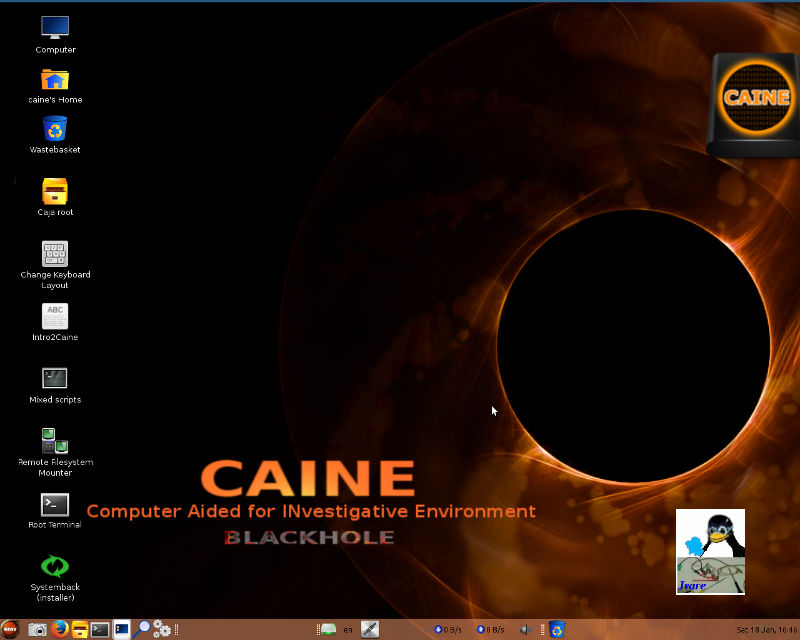
Task: Click the Ivare penguin image widget
Action: coord(710,552)
